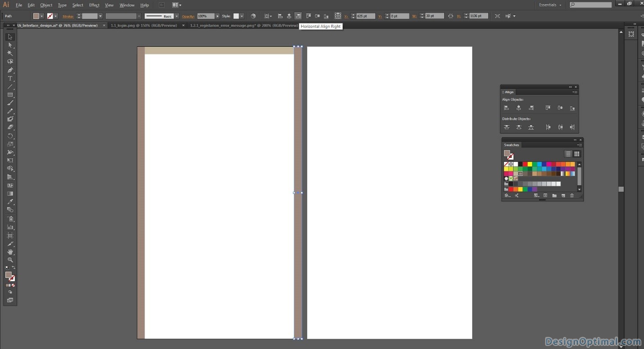This screenshot has width=644, height=349.
Task: Select the Lasso tool
Action: [10, 62]
